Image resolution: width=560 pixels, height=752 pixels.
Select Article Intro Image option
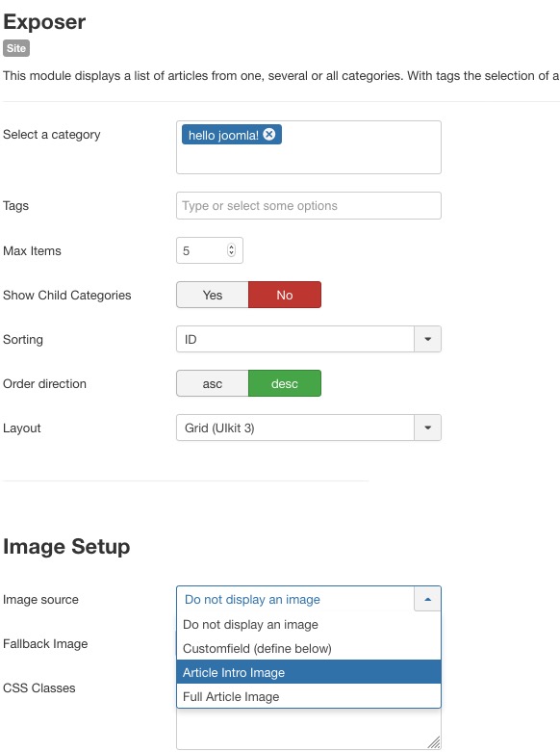tap(309, 672)
